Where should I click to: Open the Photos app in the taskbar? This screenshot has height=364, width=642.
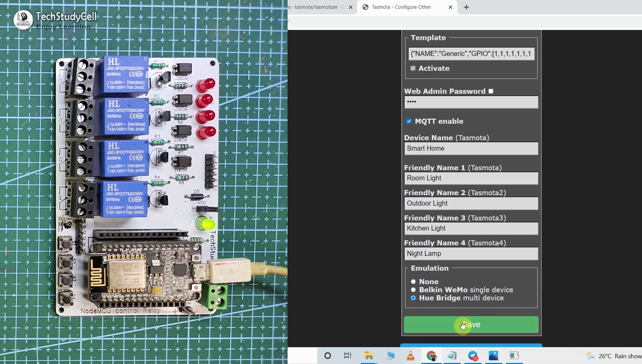click(494, 356)
